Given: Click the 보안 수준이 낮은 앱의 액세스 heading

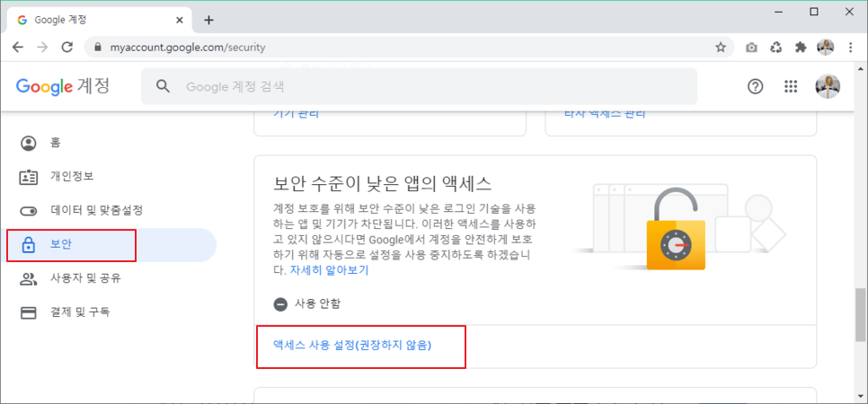Looking at the screenshot, I should point(383,182).
